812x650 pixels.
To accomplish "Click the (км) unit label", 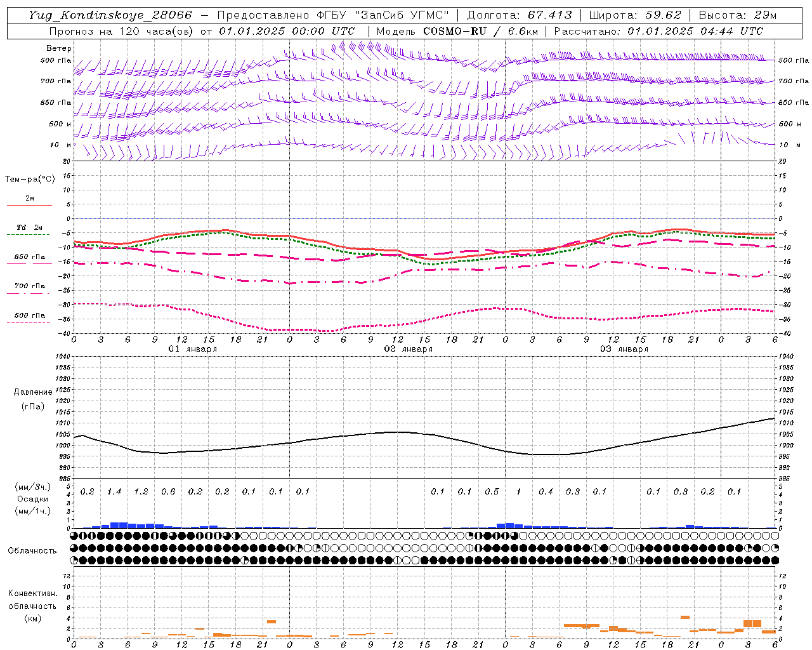I will coord(32,618).
